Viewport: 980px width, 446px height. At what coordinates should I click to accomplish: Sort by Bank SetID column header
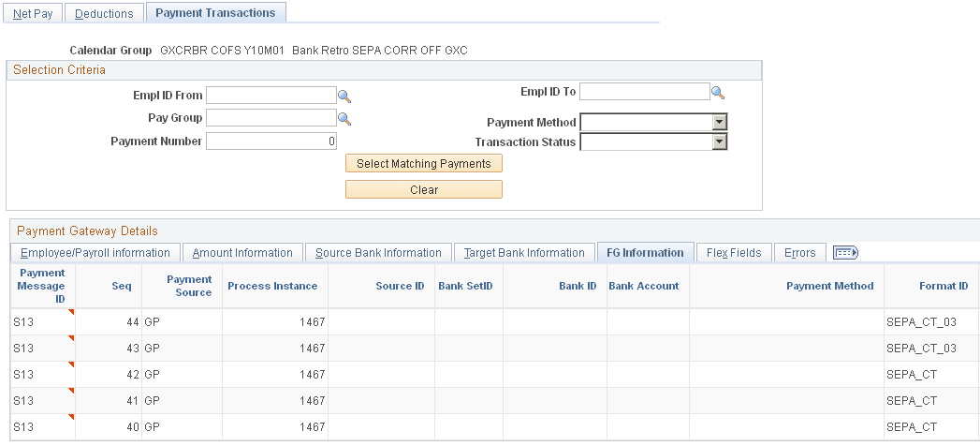click(x=465, y=286)
